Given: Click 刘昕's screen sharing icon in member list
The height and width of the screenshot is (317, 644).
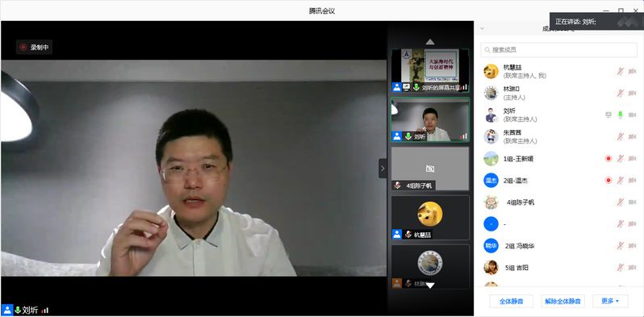Looking at the screenshot, I should pos(608,115).
